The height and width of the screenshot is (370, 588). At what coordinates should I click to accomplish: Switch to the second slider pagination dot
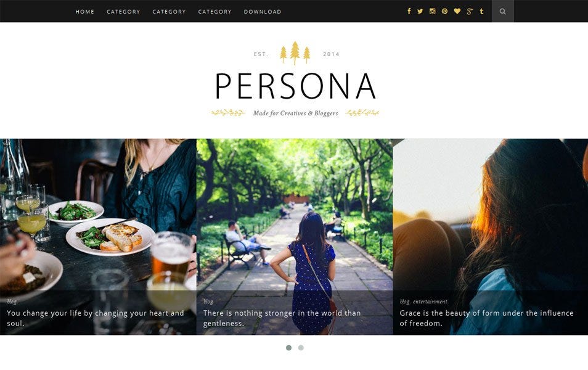[x=301, y=348]
